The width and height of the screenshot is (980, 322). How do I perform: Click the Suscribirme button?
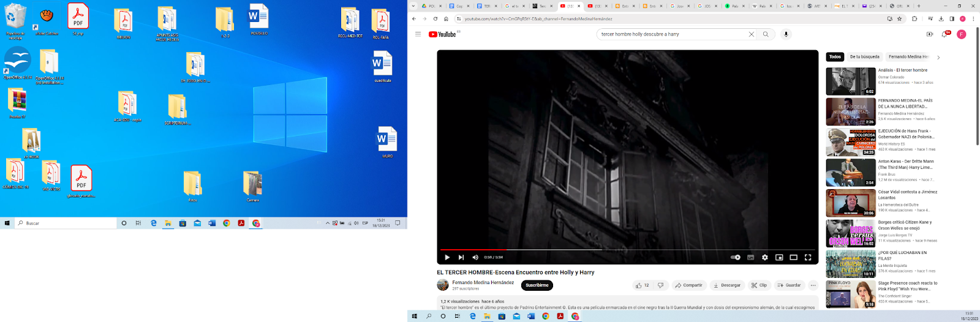(537, 285)
